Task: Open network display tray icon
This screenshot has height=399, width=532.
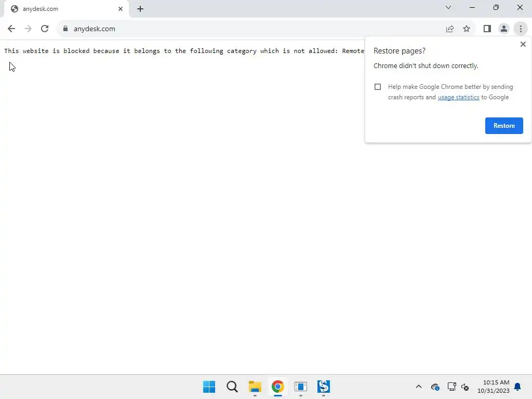Action: [451, 387]
